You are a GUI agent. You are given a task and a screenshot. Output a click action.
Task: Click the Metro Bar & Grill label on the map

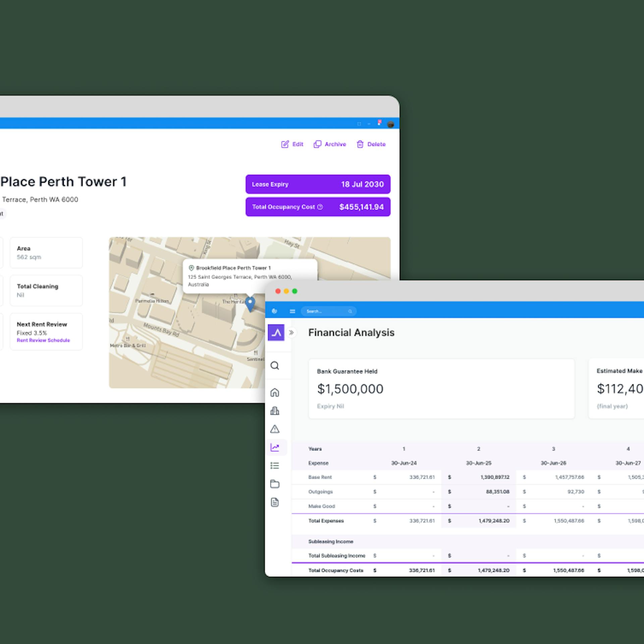point(128,345)
